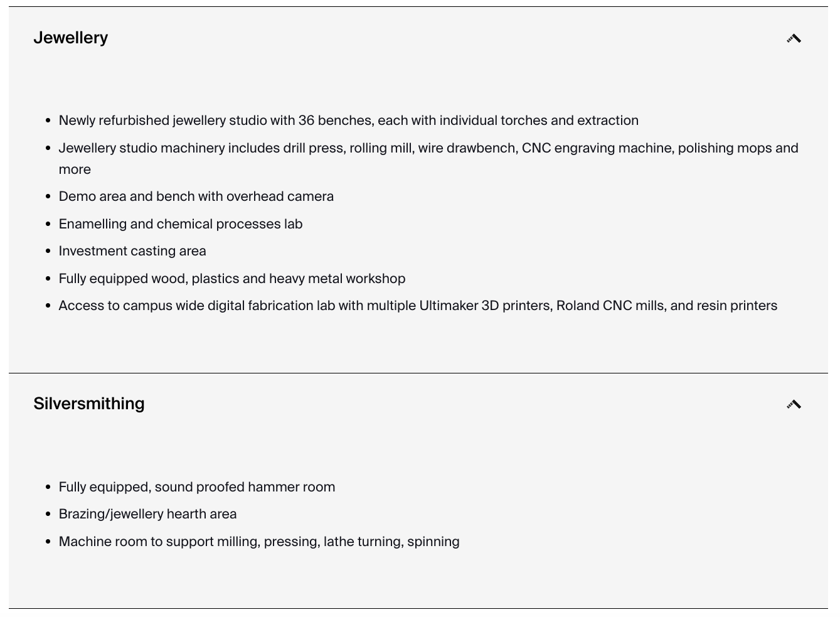The height and width of the screenshot is (617, 840).
Task: Click the demo area overhead camera item
Action: point(196,196)
